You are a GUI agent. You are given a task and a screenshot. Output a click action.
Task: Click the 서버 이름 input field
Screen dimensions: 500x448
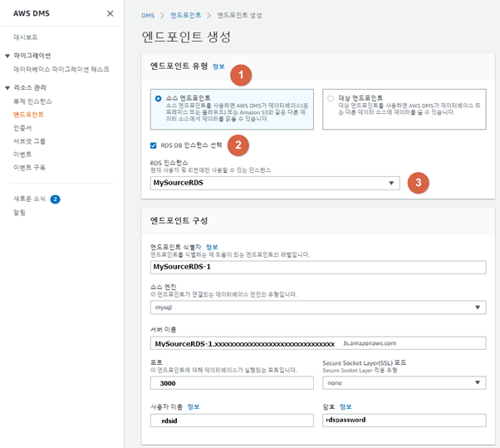(318, 343)
